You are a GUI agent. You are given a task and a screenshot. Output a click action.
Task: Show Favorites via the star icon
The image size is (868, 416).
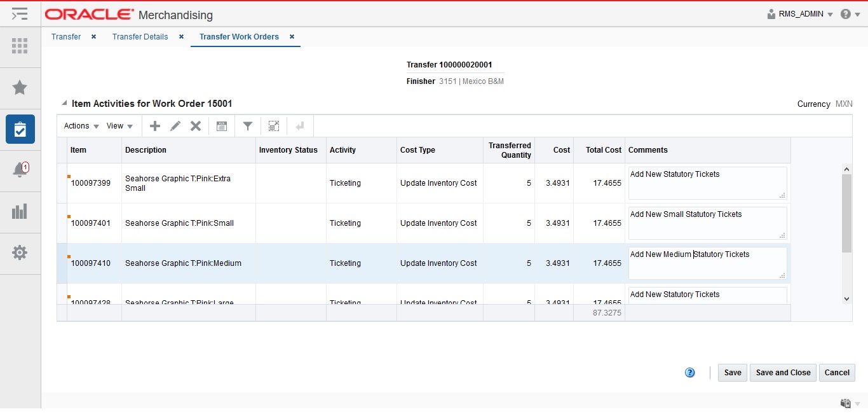click(x=20, y=88)
